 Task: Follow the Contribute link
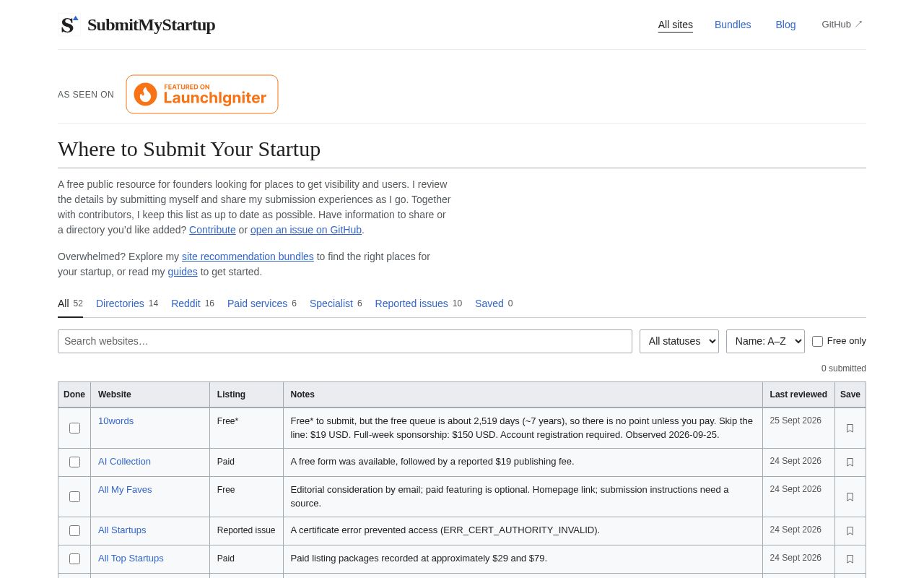[212, 230]
